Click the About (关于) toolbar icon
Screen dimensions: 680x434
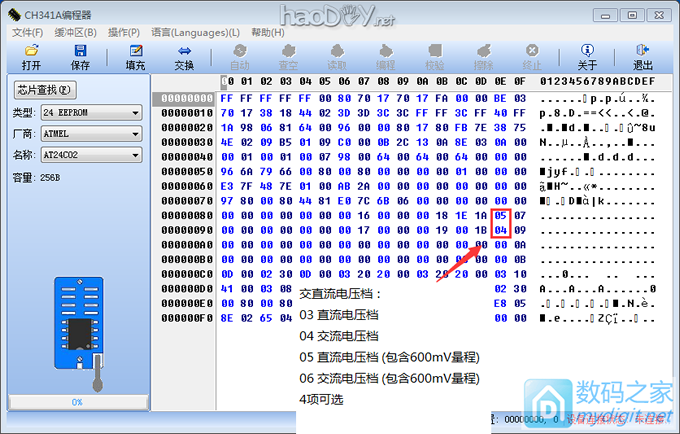tap(587, 57)
